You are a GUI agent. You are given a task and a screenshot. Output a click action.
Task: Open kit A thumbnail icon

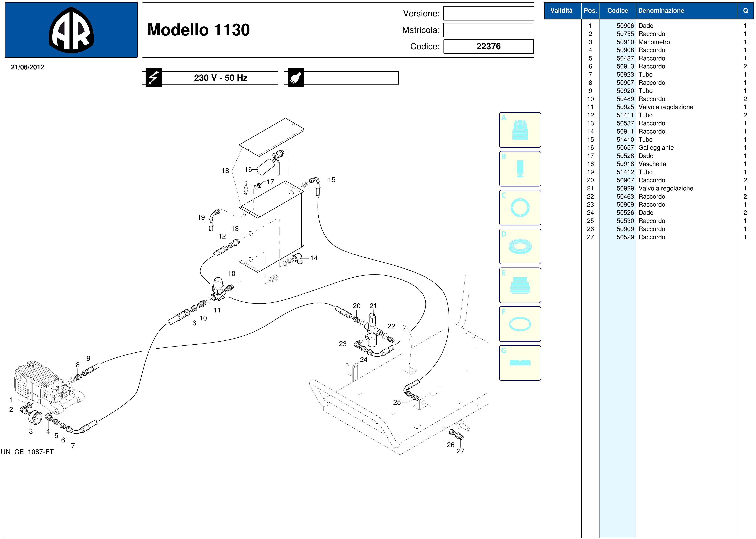[x=520, y=130]
